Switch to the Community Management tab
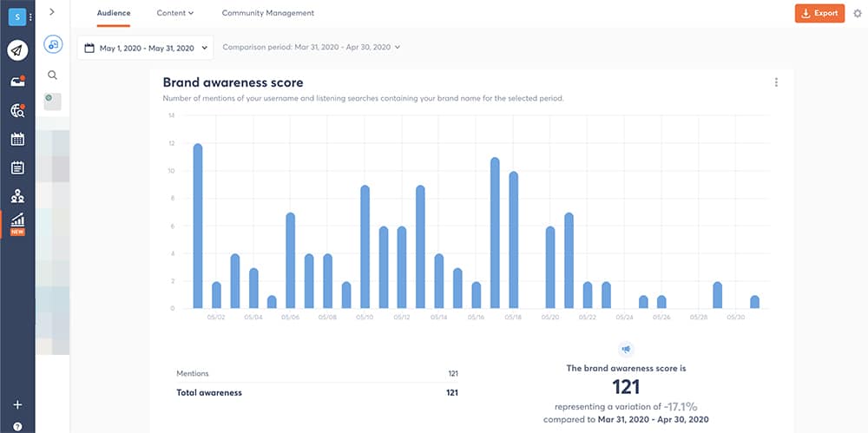The width and height of the screenshot is (868, 433). coord(267,13)
